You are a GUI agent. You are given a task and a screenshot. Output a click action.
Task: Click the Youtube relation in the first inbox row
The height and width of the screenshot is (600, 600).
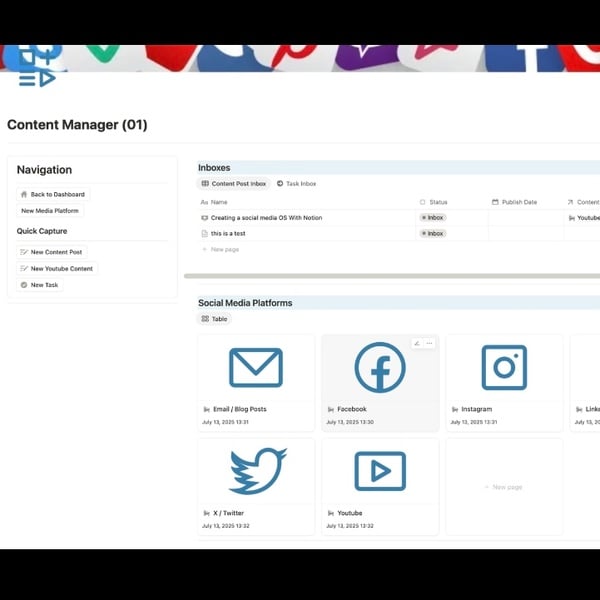point(584,218)
